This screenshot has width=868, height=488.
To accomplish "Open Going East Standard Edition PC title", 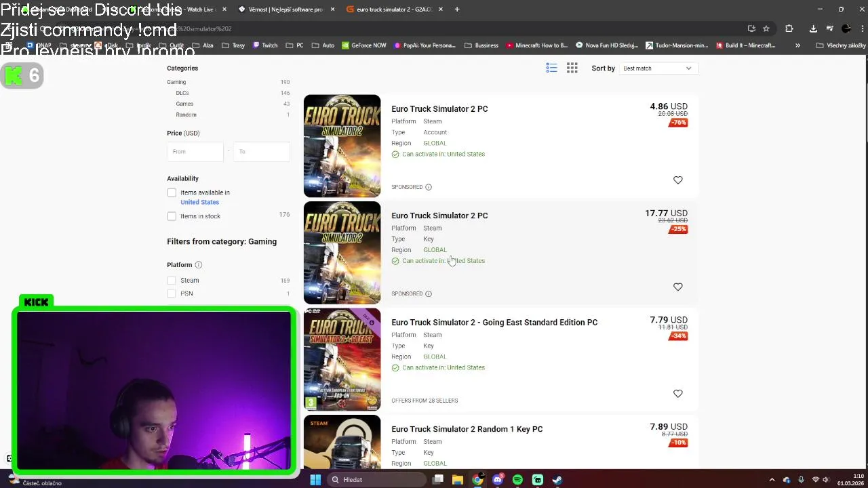I will click(494, 323).
